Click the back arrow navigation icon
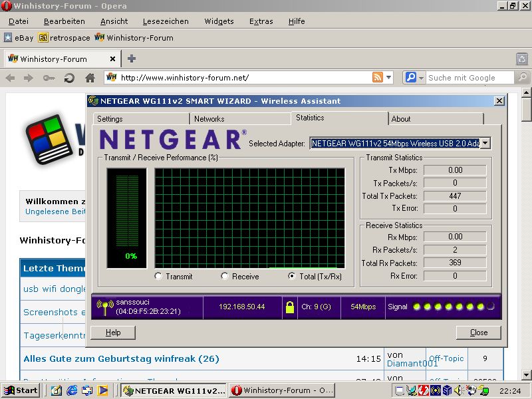This screenshot has height=399, width=532. pyautogui.click(x=11, y=78)
